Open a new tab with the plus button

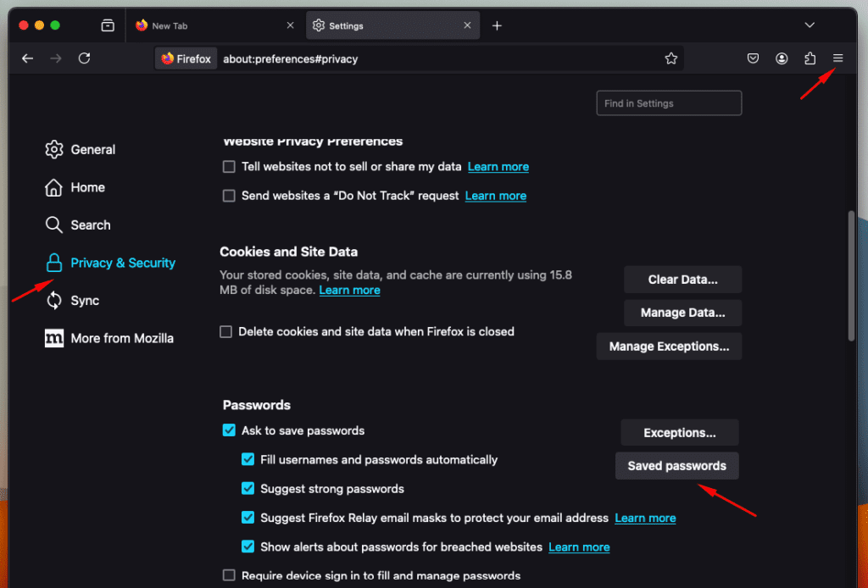point(497,25)
